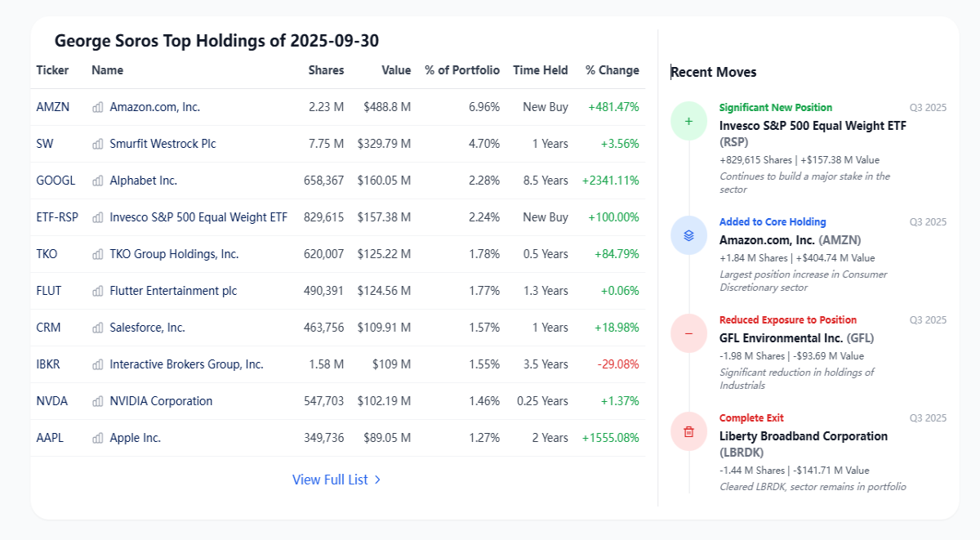This screenshot has width=980, height=540.
Task: Click the chart icon beside Apple Inc.
Action: point(98,438)
